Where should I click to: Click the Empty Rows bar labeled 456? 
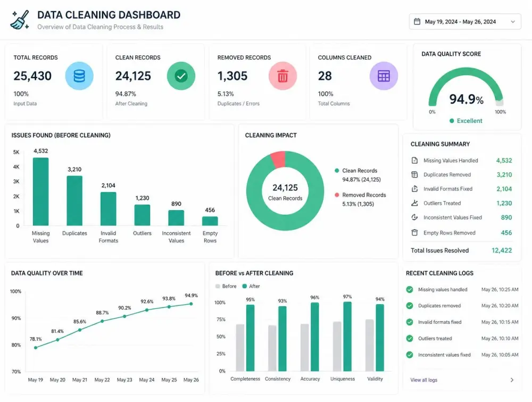(x=210, y=221)
